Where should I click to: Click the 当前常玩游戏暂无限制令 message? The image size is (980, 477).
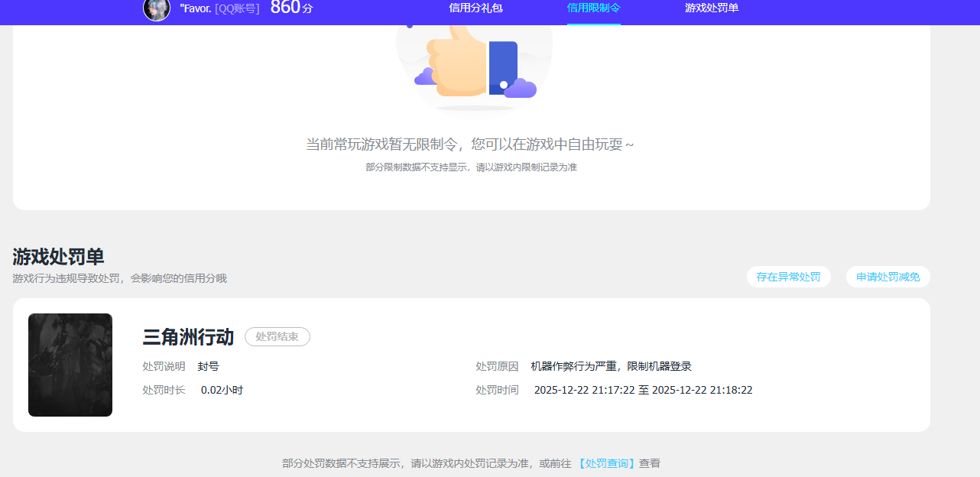470,144
